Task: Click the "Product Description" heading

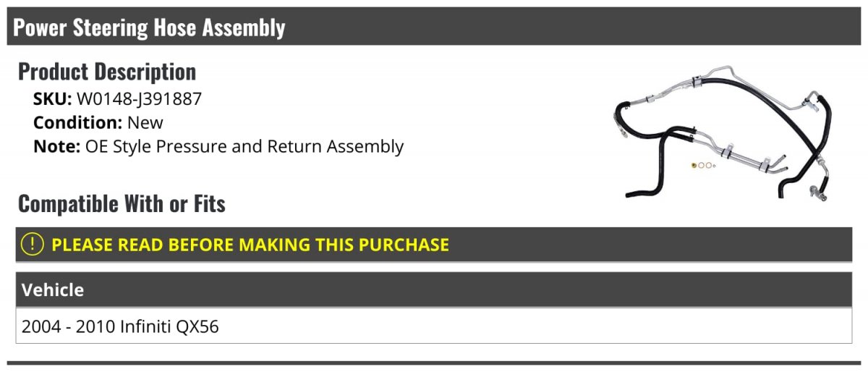Action: (107, 72)
